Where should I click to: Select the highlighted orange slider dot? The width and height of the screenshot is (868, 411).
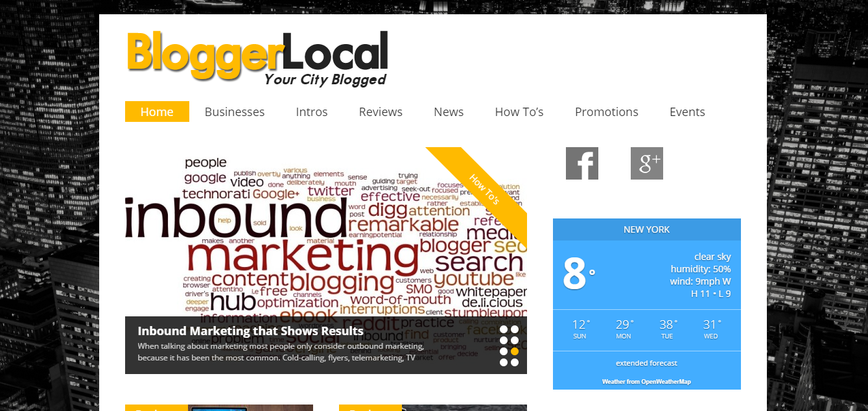point(514,351)
